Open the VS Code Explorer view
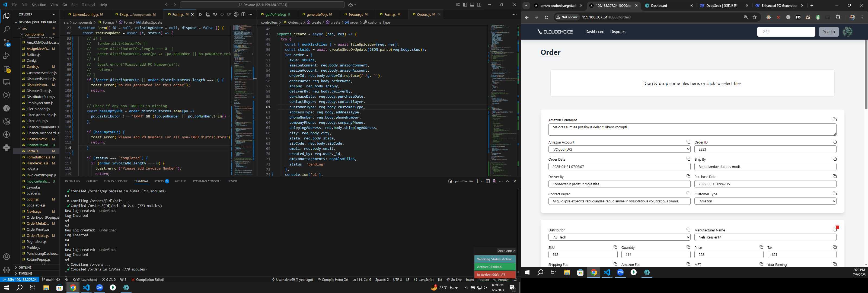This screenshot has width=868, height=293. [7, 16]
